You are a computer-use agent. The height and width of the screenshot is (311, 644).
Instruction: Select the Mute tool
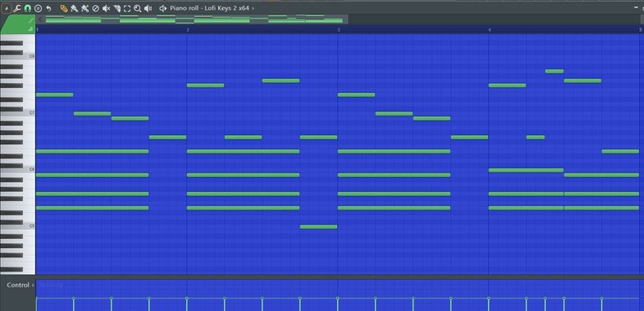[x=106, y=8]
